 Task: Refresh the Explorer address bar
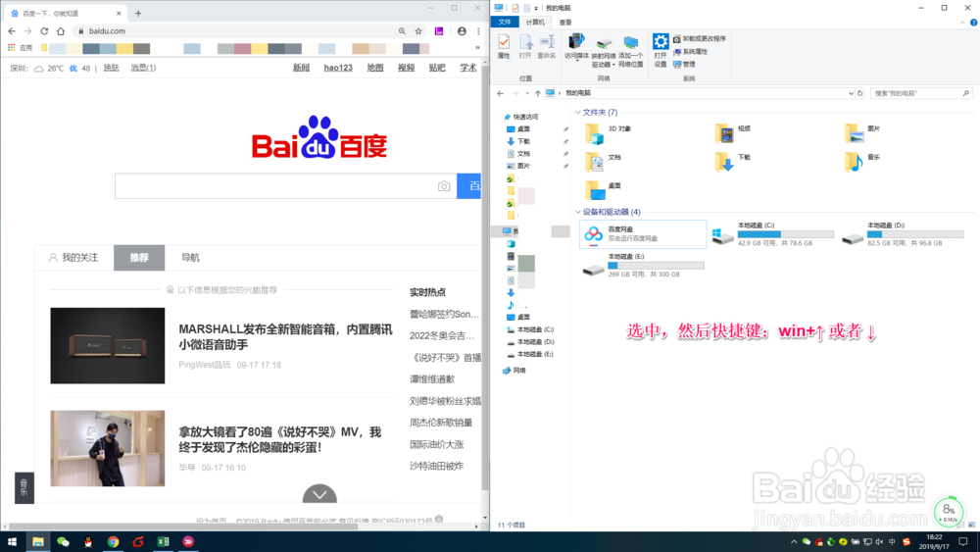point(860,93)
